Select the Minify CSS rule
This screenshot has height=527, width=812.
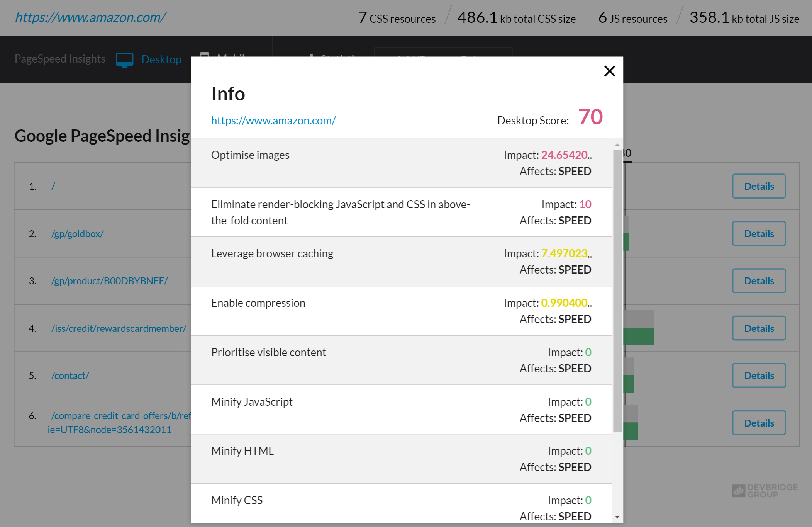[401, 503]
